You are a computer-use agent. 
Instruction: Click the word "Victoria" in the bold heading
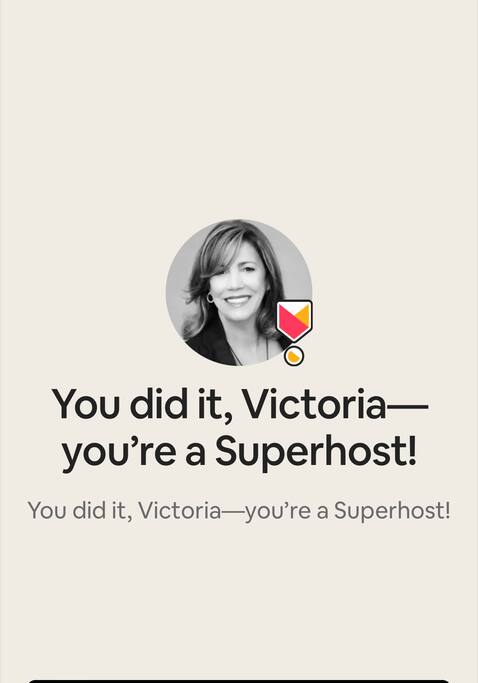click(x=313, y=404)
